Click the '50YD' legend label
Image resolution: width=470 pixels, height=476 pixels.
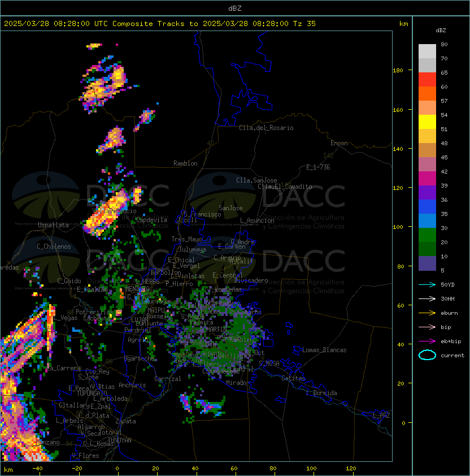(447, 284)
